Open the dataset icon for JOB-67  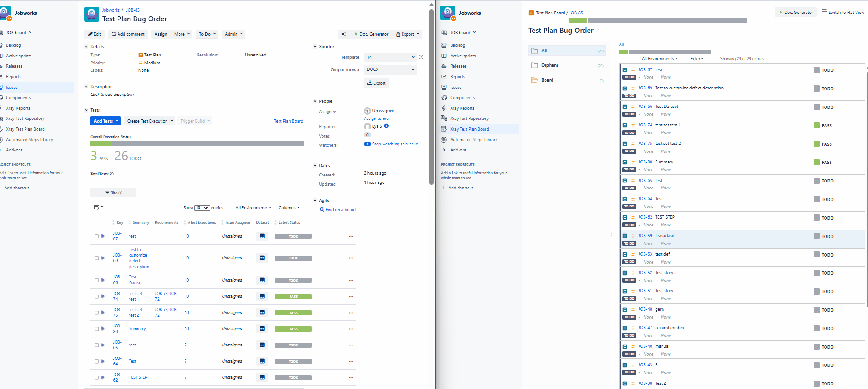(262, 236)
